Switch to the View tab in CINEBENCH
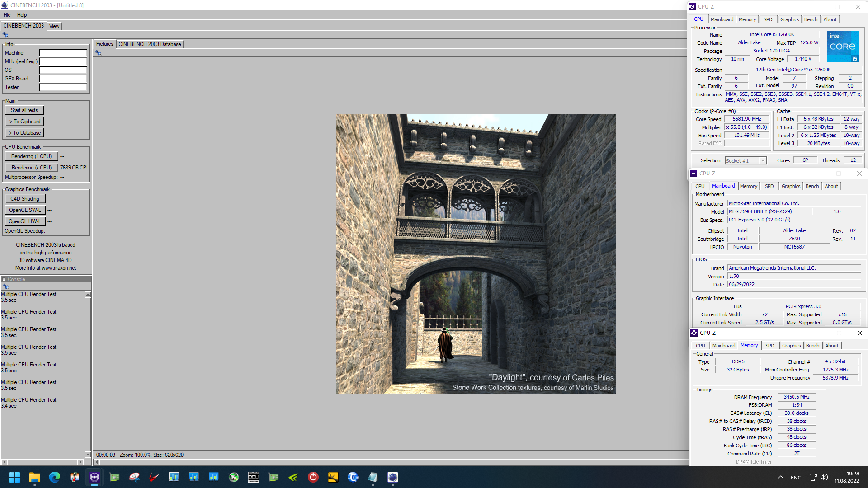The width and height of the screenshot is (868, 488). (54, 26)
